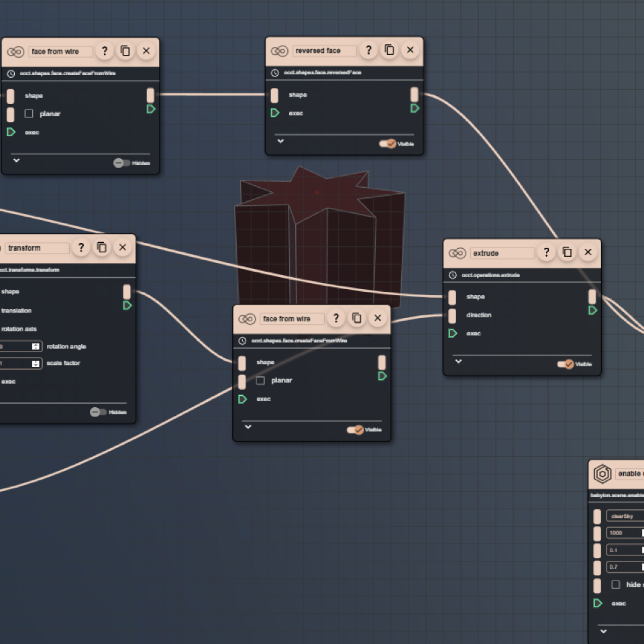
Task: Expand the extrude node details chevron
Action: click(x=458, y=361)
